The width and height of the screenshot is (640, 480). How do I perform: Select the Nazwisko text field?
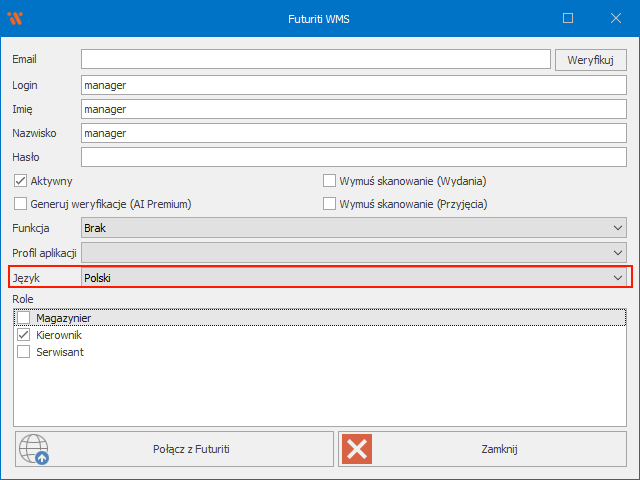[353, 133]
